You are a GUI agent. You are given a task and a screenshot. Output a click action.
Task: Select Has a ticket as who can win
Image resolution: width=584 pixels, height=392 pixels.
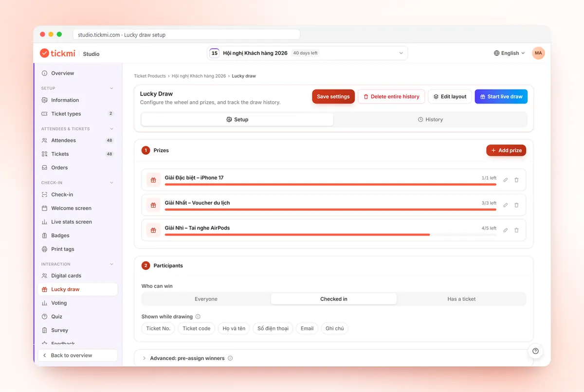tap(461, 299)
